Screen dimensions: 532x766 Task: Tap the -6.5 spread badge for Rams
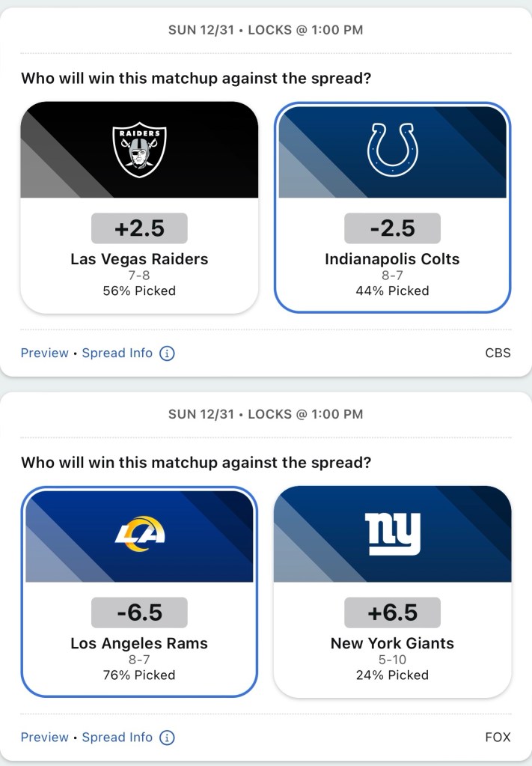pyautogui.click(x=139, y=613)
